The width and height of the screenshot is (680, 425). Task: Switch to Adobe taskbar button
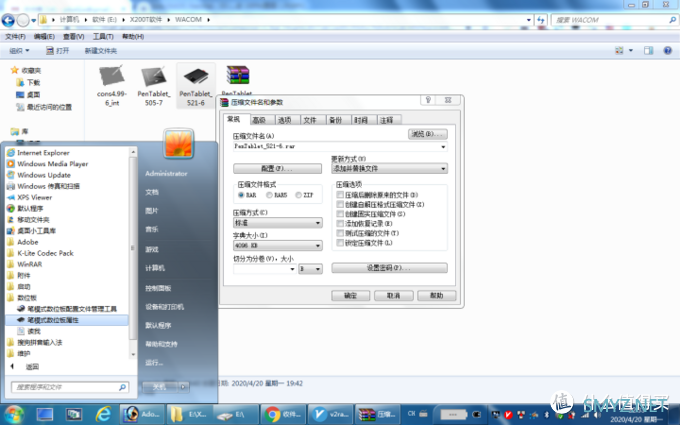[142, 415]
